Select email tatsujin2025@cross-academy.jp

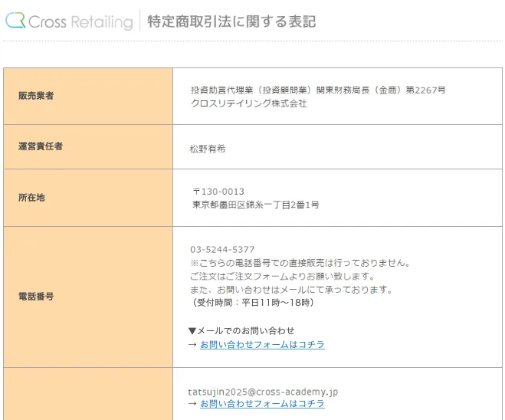(x=263, y=392)
